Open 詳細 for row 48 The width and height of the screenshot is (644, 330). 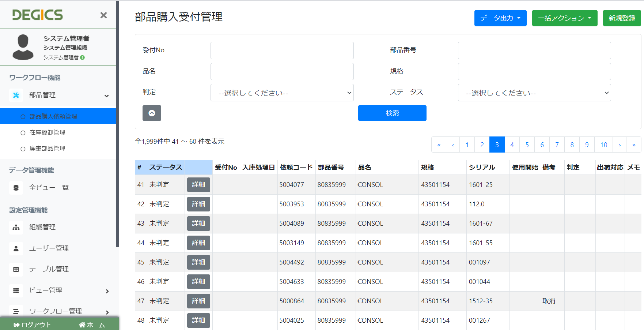click(198, 320)
